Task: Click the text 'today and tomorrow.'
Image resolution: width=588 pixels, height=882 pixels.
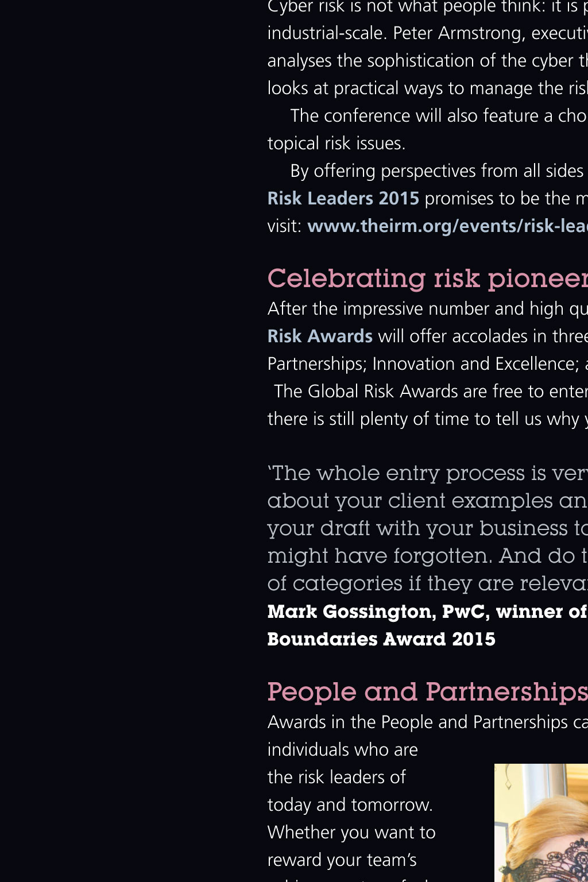Action: [350, 805]
